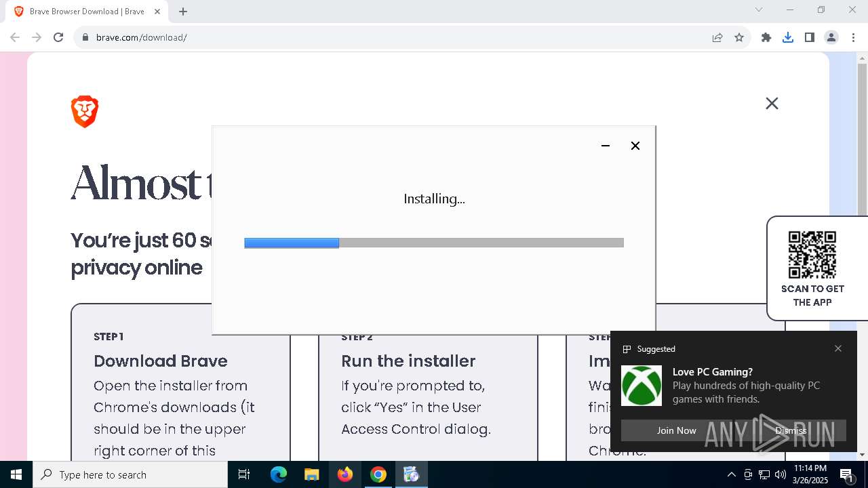Image resolution: width=868 pixels, height=488 pixels.
Task: Click the SCAN TO GET THE APP label
Action: [x=812, y=296]
